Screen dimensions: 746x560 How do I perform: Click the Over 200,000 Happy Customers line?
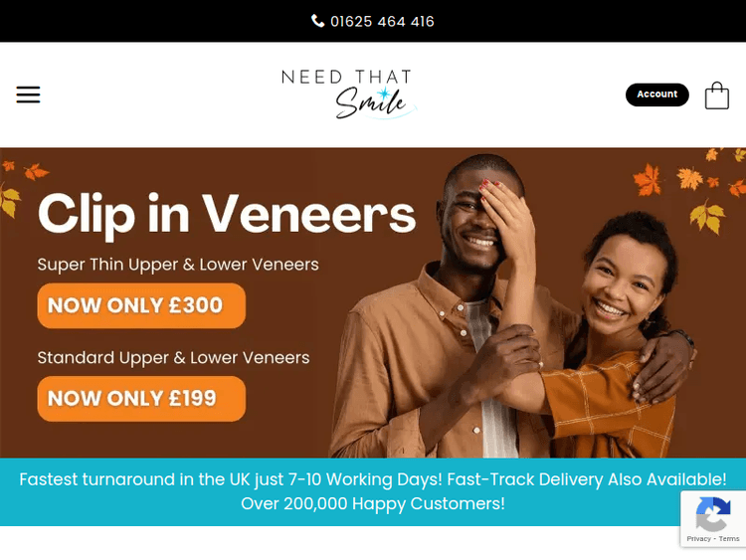[373, 503]
